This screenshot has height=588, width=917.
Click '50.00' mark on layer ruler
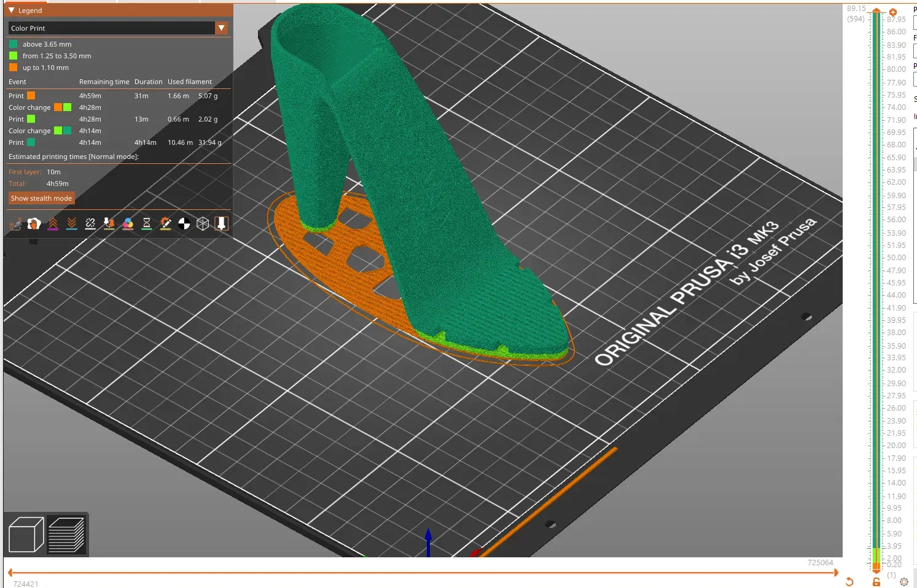[x=896, y=258]
